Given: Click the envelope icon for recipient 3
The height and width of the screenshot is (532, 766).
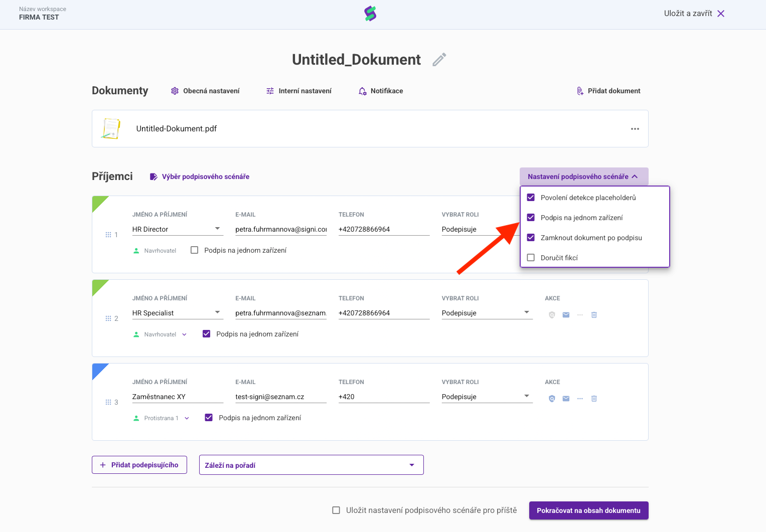Looking at the screenshot, I should 566,399.
